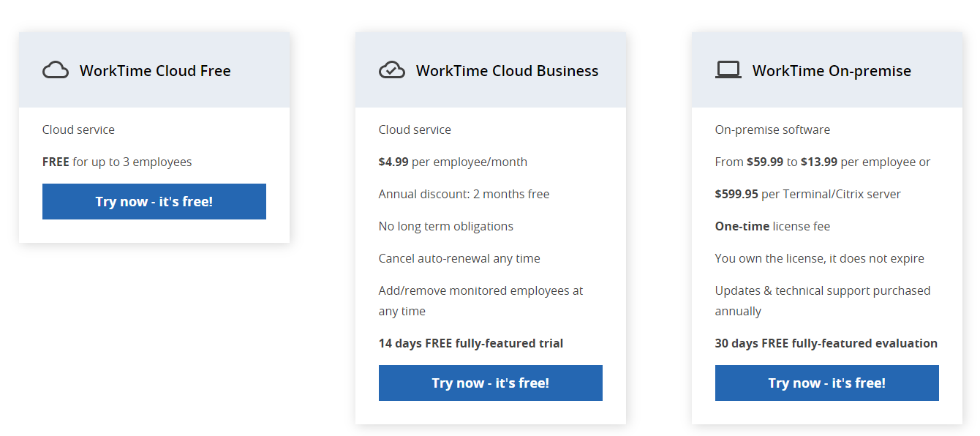Click 'Cancel auto-renewal any time' line
Screen dimensions: 980x436
point(459,258)
